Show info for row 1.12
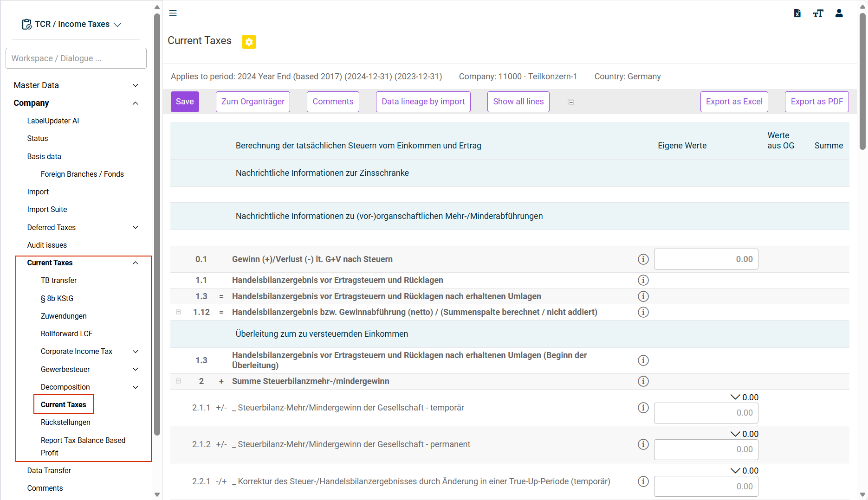The width and height of the screenshot is (868, 500). (x=643, y=312)
